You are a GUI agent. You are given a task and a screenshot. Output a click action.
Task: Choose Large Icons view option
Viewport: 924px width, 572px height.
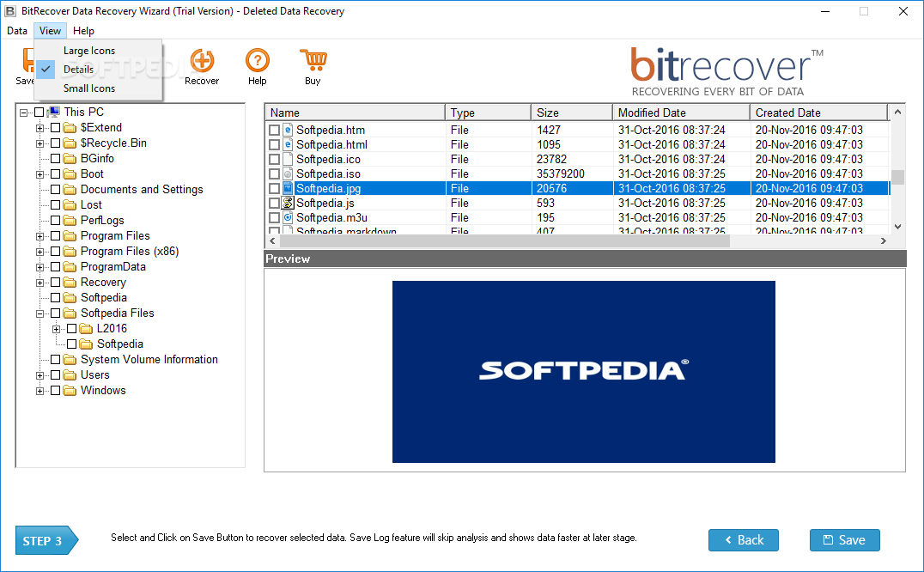point(89,51)
